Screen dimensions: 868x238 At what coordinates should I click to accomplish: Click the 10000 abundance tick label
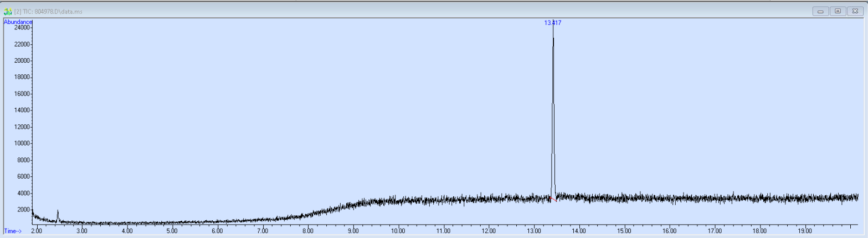pos(22,143)
